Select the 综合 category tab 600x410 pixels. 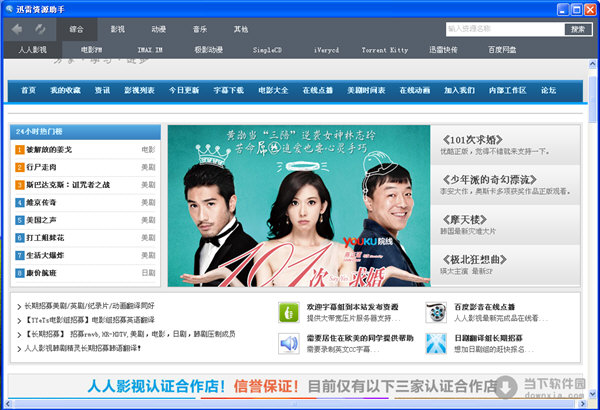click(x=77, y=29)
